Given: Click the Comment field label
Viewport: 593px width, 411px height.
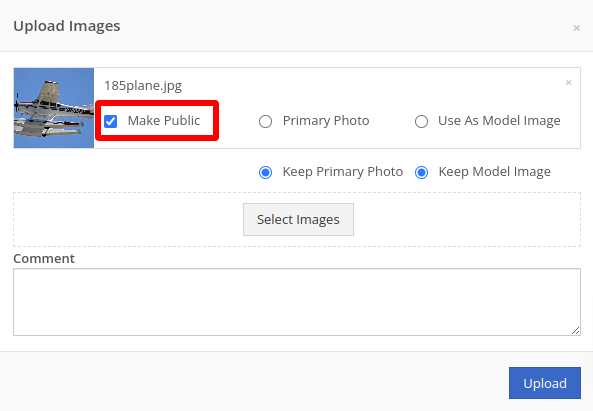Looking at the screenshot, I should coord(44,259).
